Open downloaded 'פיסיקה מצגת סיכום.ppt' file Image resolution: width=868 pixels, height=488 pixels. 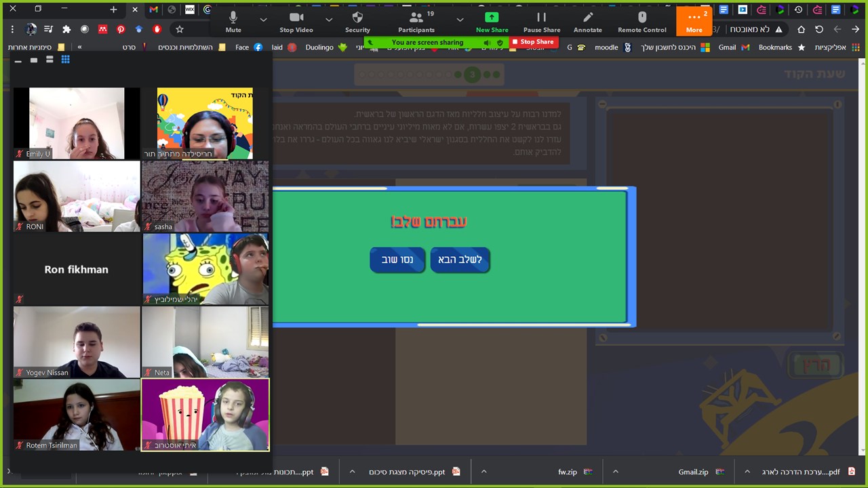click(x=416, y=472)
